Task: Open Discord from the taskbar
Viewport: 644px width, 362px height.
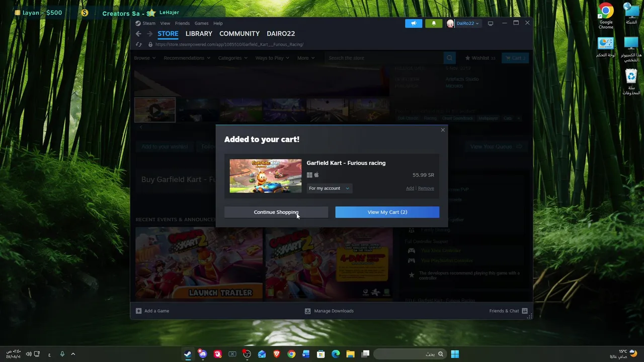Action: (202, 354)
